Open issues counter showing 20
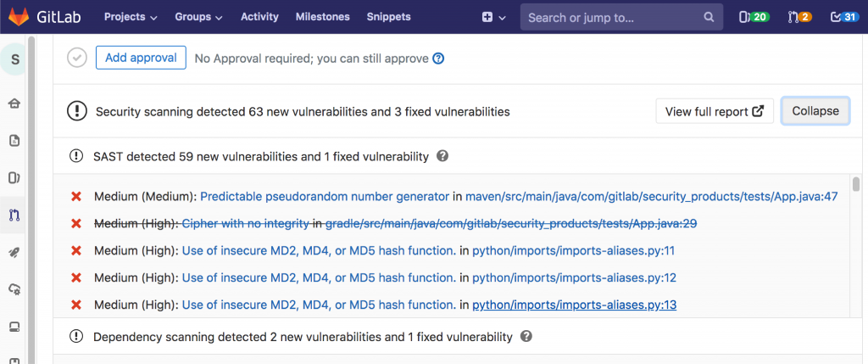868x364 pixels. point(754,17)
